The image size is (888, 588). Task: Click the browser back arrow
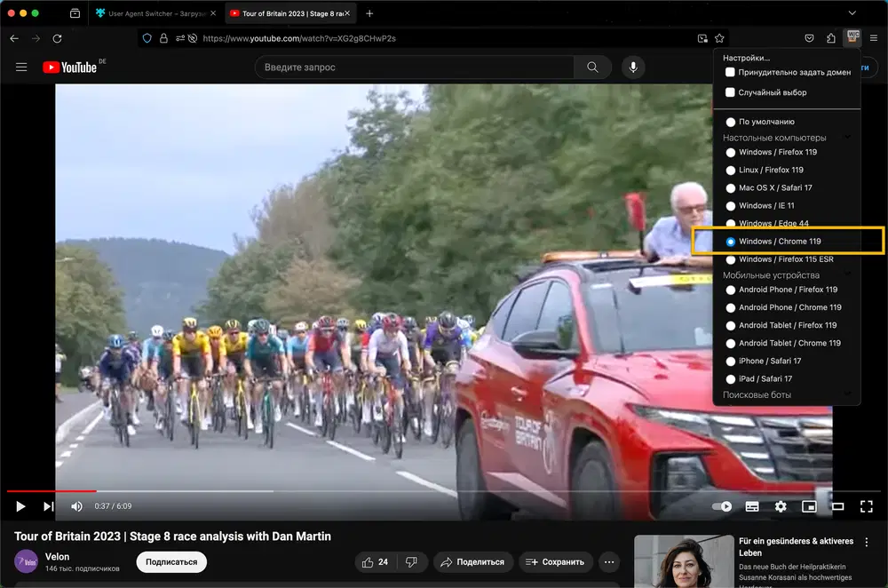tap(14, 38)
